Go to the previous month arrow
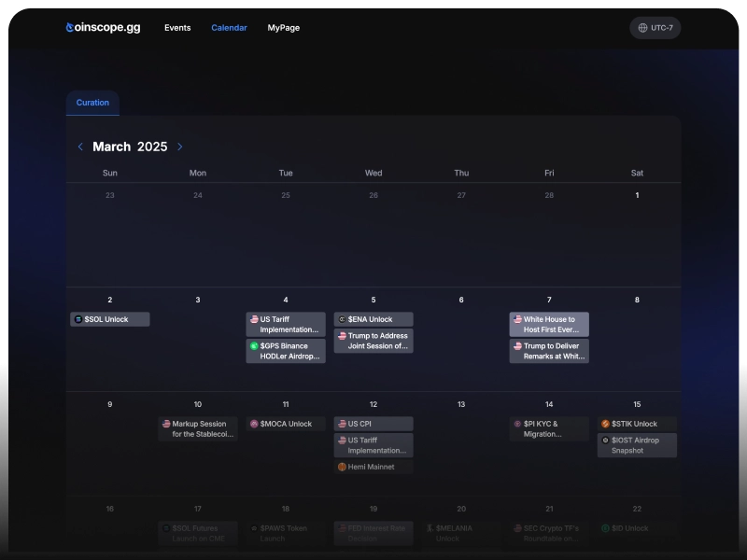This screenshot has height=560, width=747. (80, 147)
